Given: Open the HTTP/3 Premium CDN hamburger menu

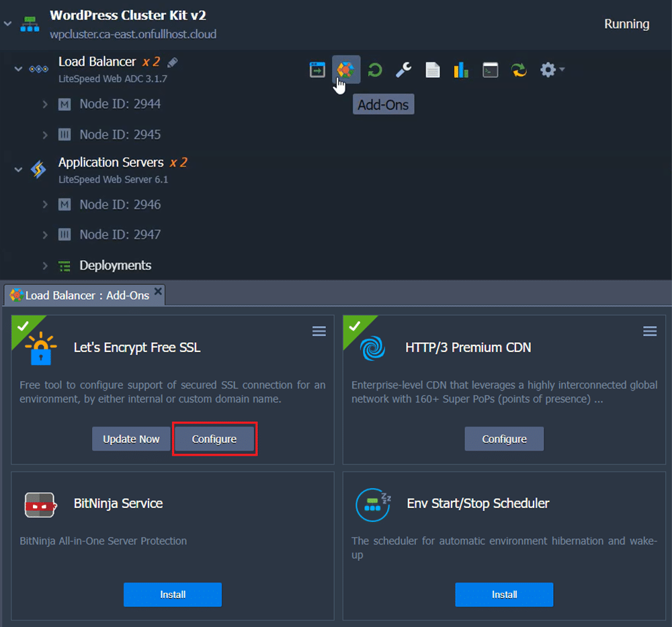Looking at the screenshot, I should coord(650,331).
